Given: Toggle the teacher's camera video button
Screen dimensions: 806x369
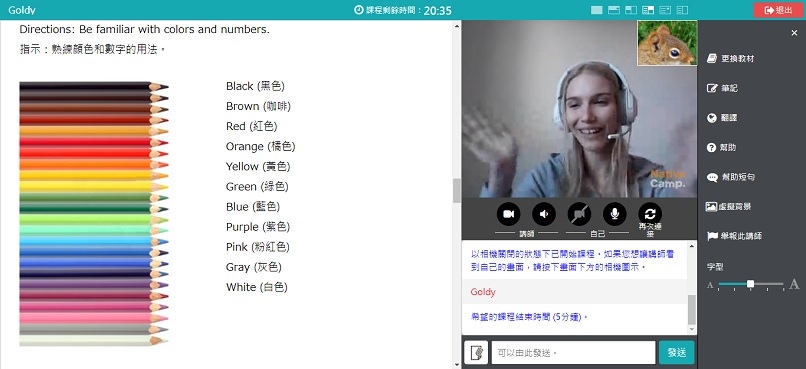Looking at the screenshot, I should pyautogui.click(x=508, y=214).
